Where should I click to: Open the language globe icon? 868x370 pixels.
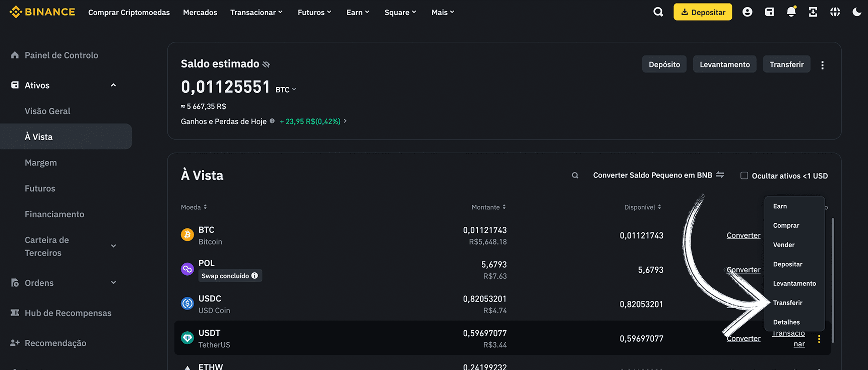(x=835, y=12)
